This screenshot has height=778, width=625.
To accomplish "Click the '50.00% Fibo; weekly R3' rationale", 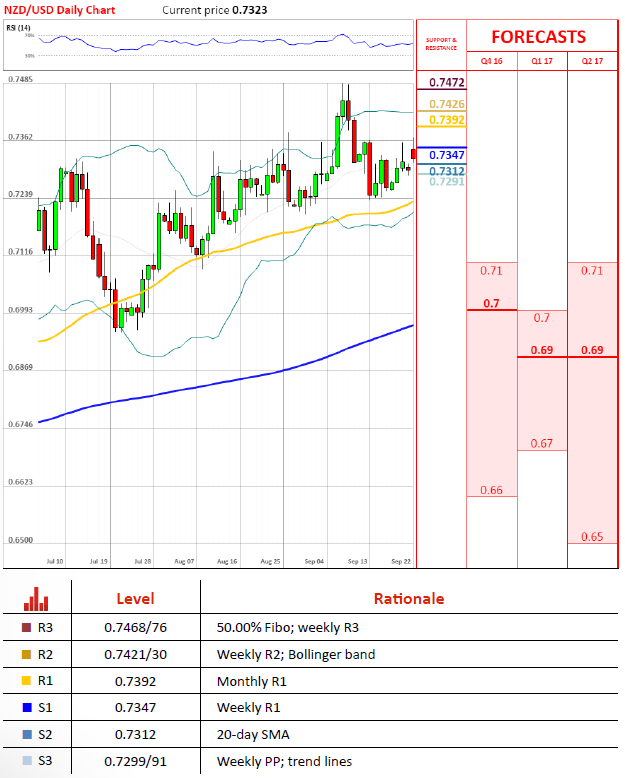I will 288,628.
